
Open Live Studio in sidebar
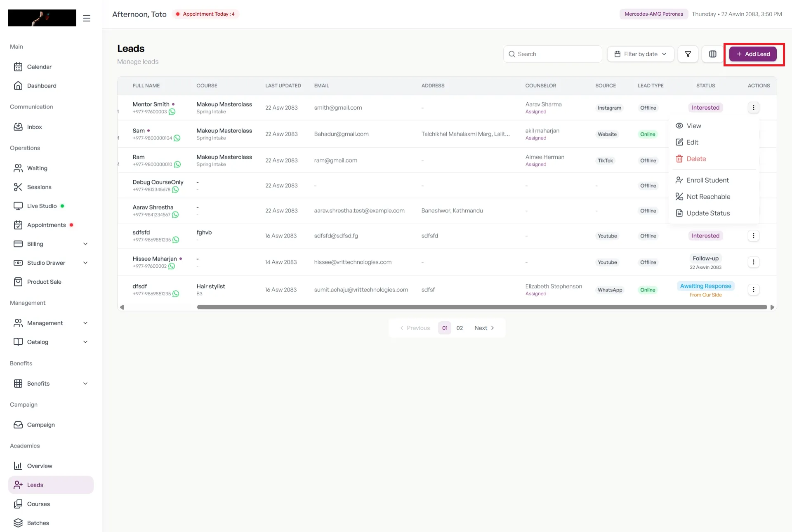[51, 206]
